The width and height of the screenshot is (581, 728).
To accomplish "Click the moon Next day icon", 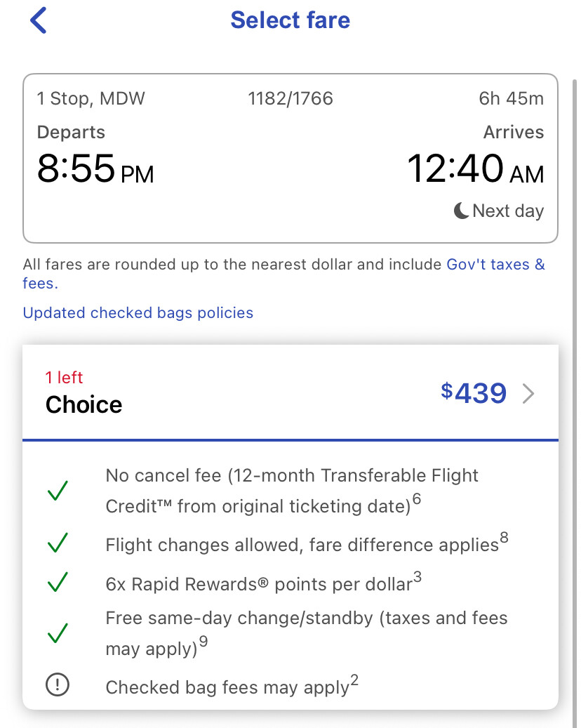I will coord(461,211).
